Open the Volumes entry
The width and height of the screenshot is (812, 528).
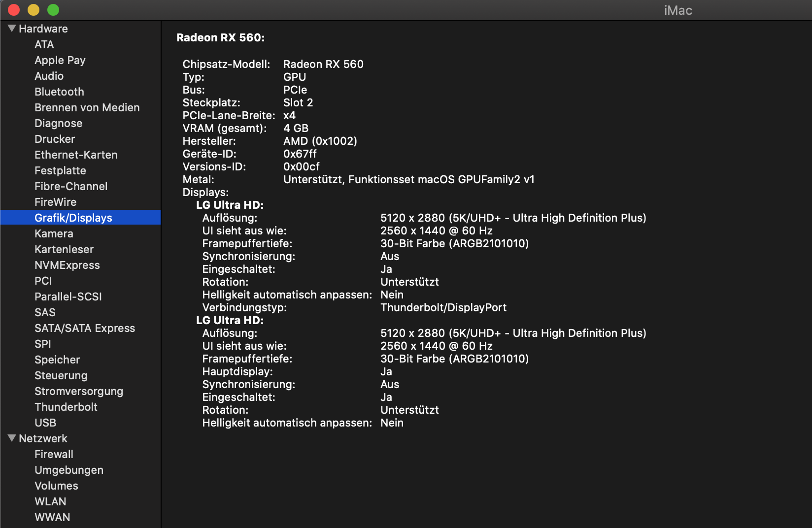[56, 486]
